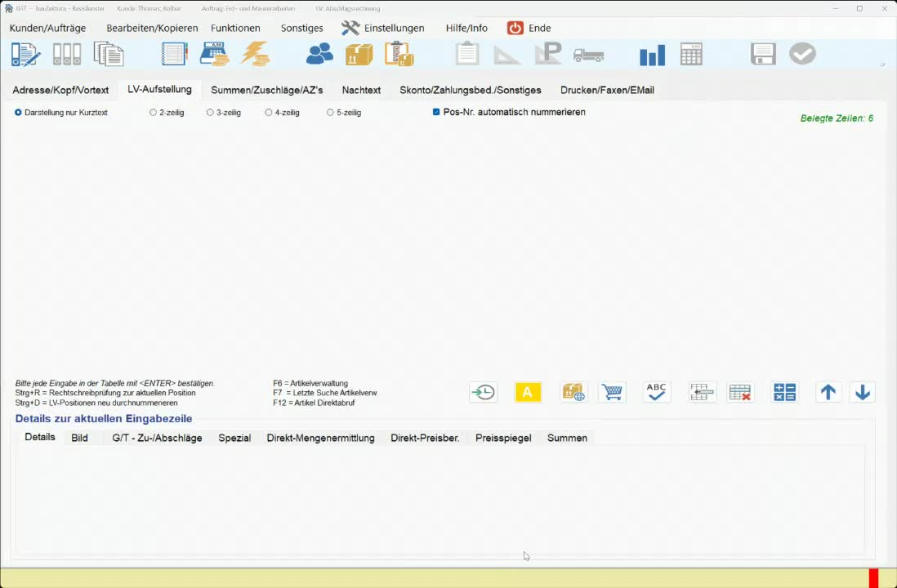Click the insert table row arrow icon
The width and height of the screenshot is (897, 588).
coord(702,392)
